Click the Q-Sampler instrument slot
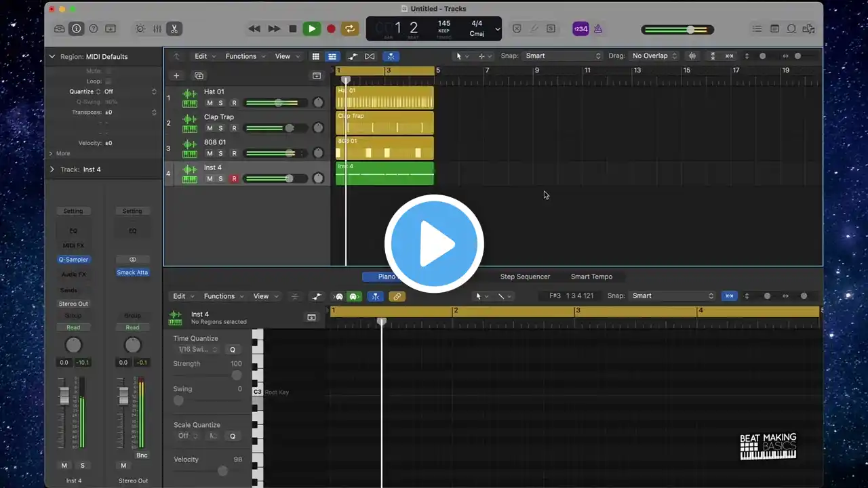This screenshot has width=868, height=488. (x=73, y=260)
